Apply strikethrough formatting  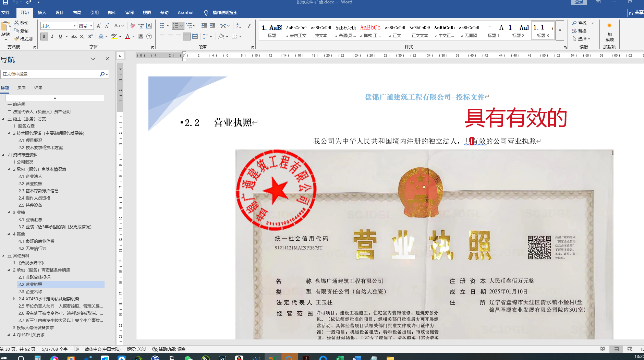[x=74, y=36]
